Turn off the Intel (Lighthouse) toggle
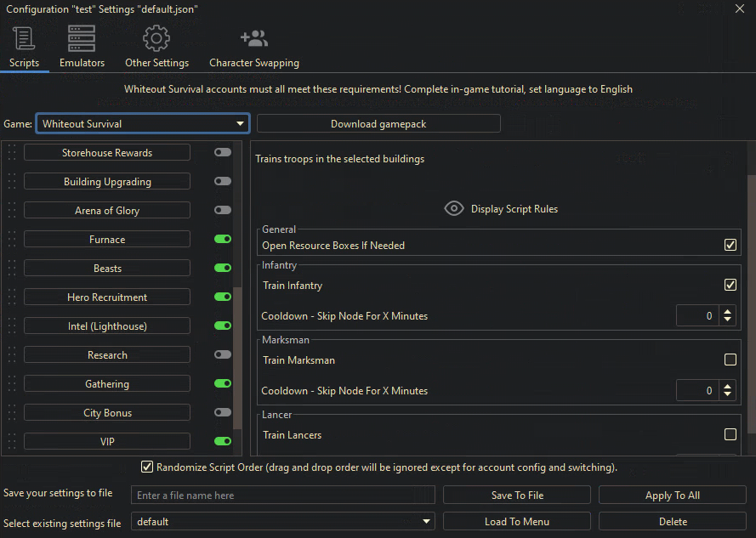This screenshot has width=756, height=538. click(x=223, y=326)
